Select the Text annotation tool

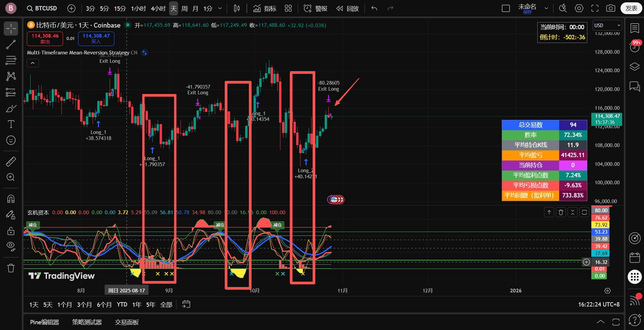[11, 124]
